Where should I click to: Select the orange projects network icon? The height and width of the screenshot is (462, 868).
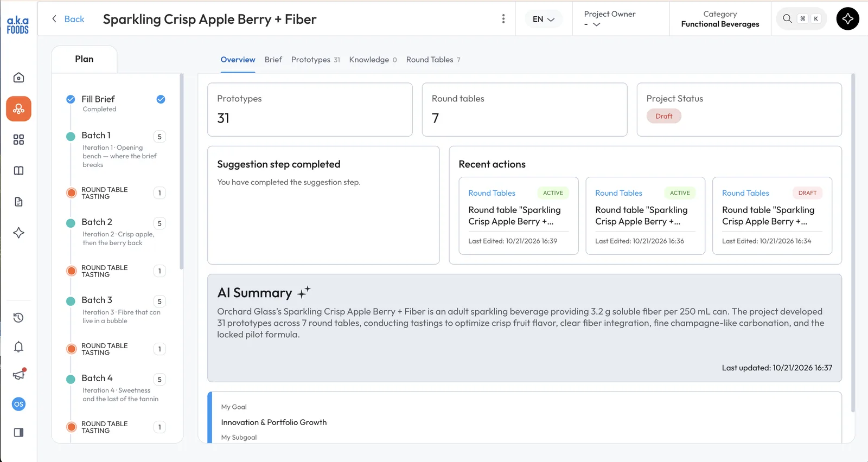coord(18,109)
